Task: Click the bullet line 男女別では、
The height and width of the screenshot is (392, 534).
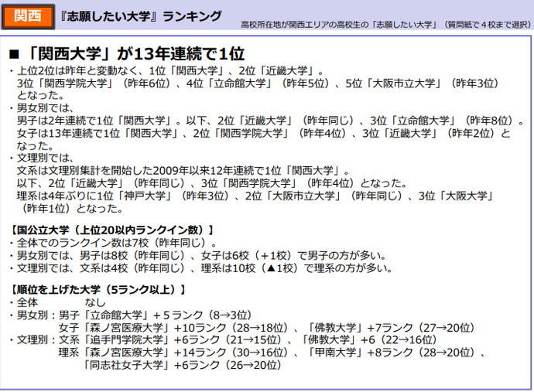Action: click(42, 108)
